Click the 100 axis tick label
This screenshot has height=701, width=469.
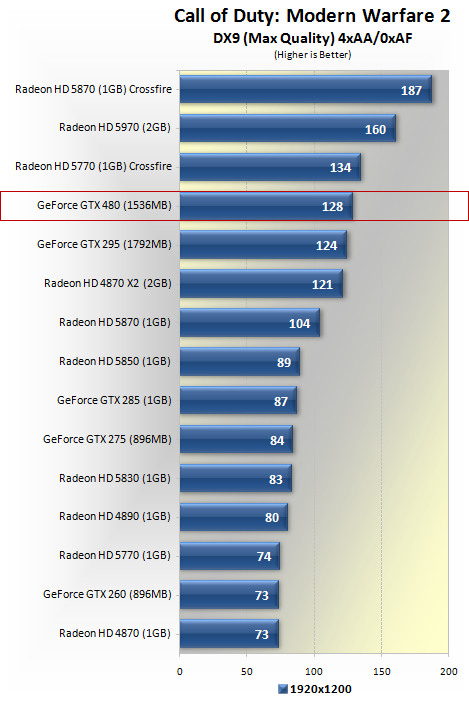[x=314, y=671]
